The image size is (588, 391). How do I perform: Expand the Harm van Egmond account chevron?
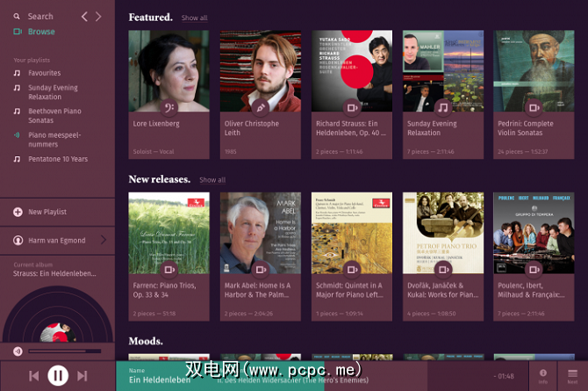[104, 240]
